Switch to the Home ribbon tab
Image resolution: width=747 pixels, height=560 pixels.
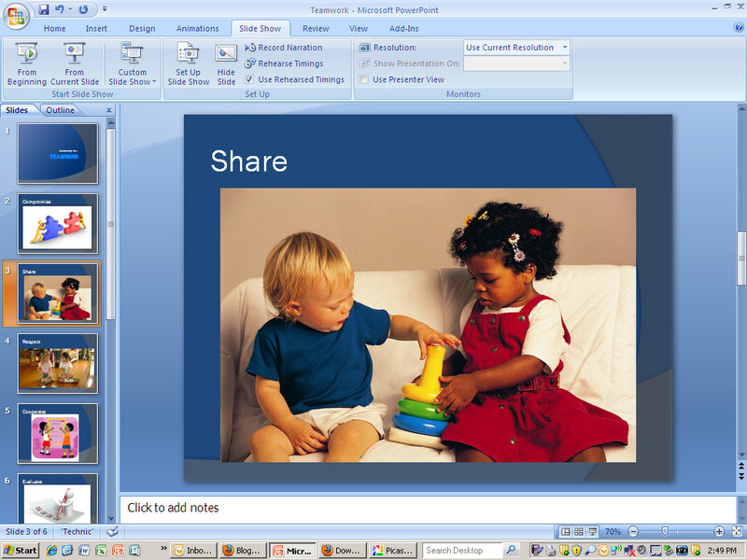coord(55,29)
